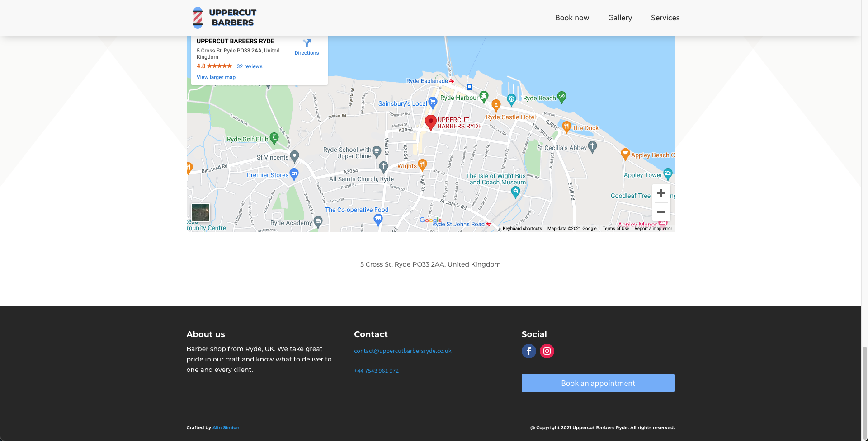Click Map data ©2021 Google text
The width and height of the screenshot is (868, 441).
pos(572,229)
